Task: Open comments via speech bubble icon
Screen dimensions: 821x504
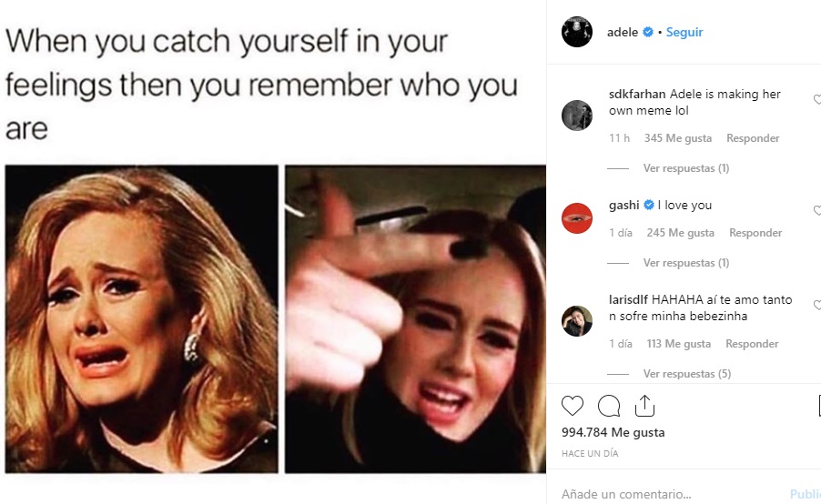Action: 608,406
